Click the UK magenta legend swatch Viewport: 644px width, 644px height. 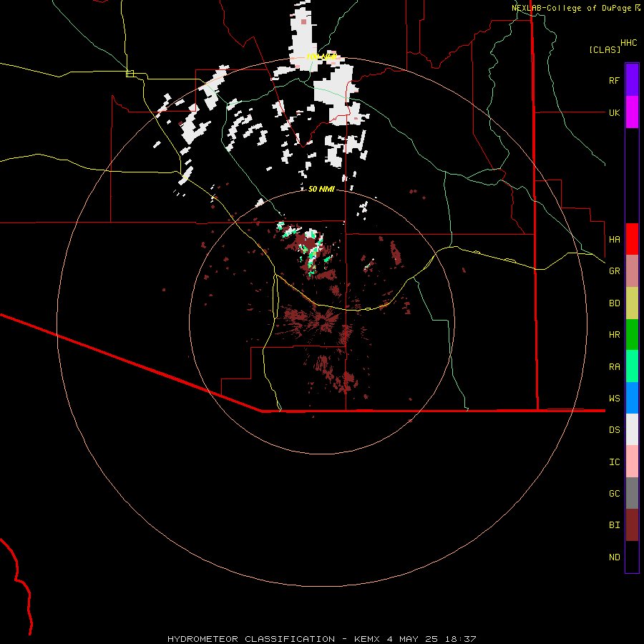(632, 112)
